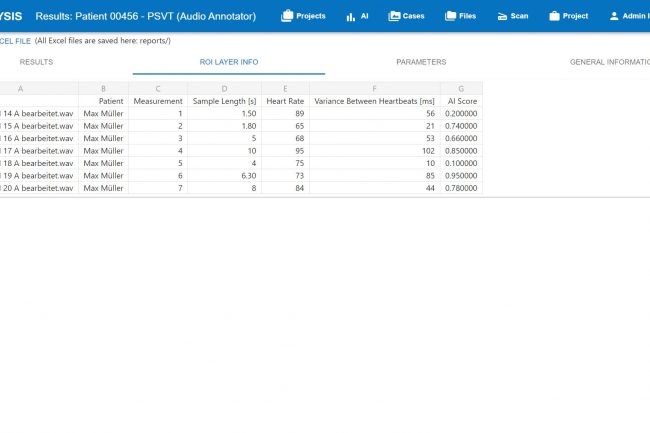Select the ROI LAYER INFO tab
Screen dimensions: 650x433
point(229,62)
